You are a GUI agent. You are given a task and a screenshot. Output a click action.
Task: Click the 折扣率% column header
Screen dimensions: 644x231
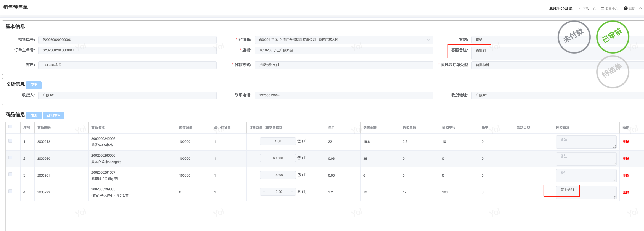coord(449,128)
